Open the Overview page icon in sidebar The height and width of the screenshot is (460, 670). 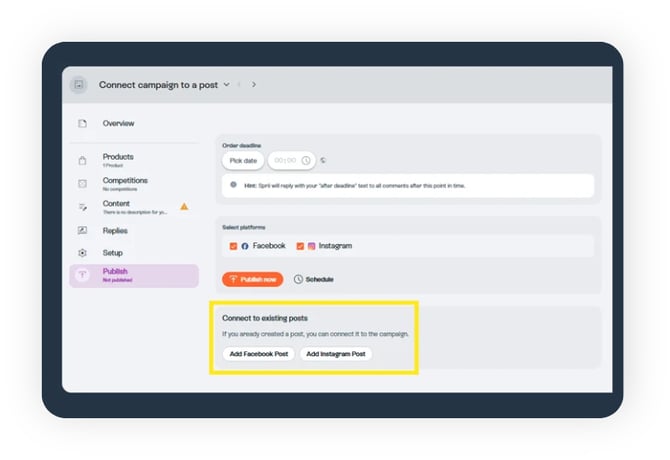pyautogui.click(x=82, y=123)
